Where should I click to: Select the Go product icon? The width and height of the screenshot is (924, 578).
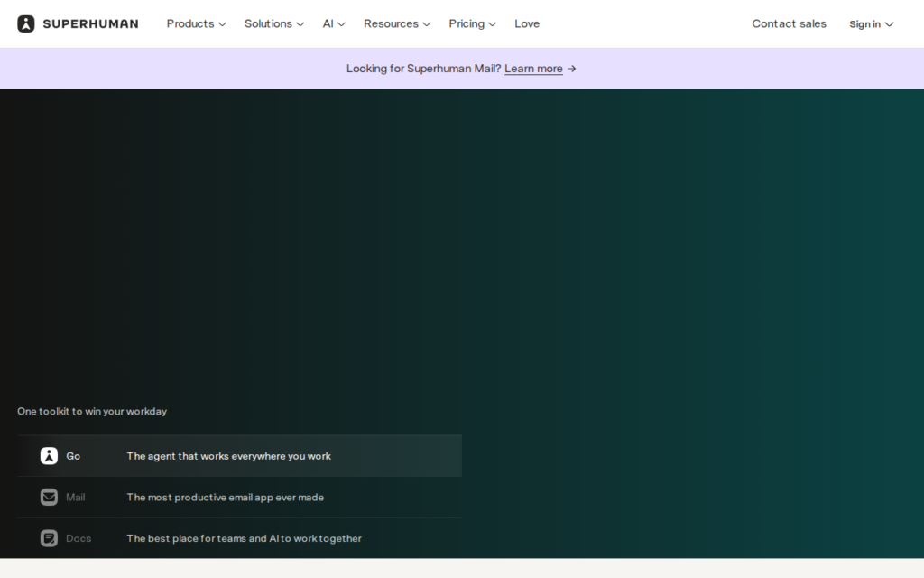click(49, 456)
